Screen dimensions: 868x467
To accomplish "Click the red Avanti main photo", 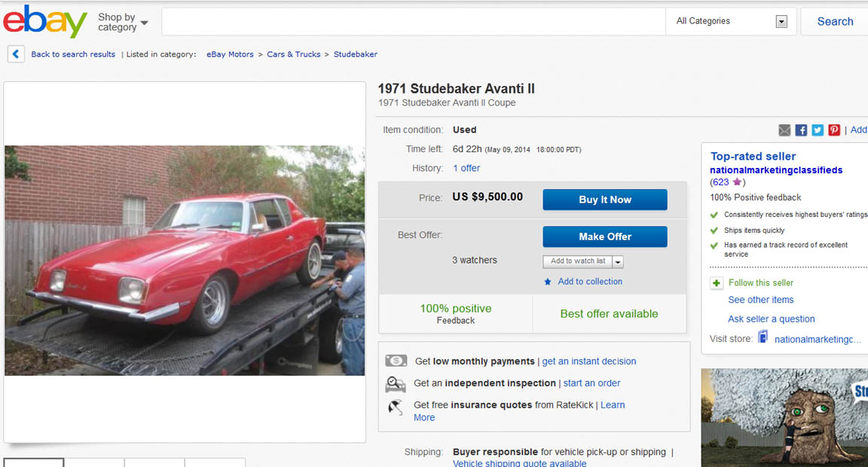I will 185,260.
